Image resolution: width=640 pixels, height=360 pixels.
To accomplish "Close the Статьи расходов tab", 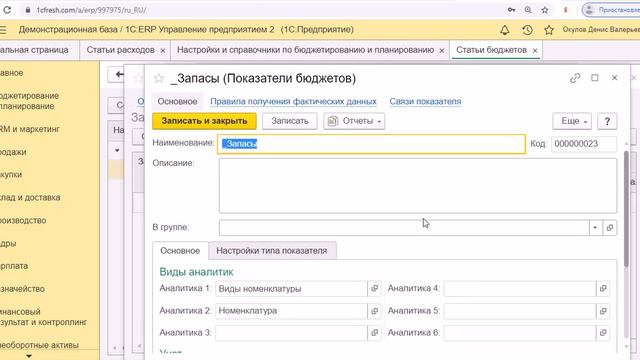I will (162, 51).
